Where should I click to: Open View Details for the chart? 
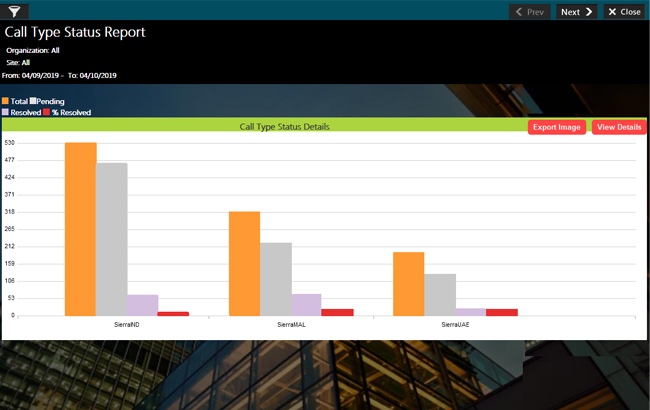618,127
